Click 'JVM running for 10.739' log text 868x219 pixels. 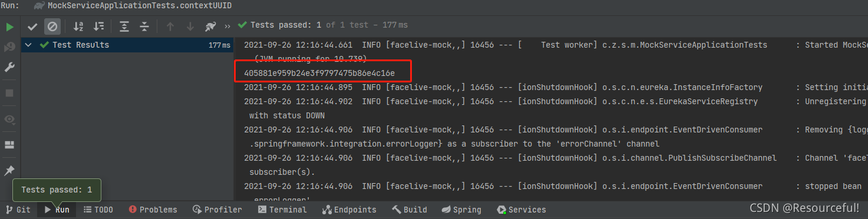pyautogui.click(x=311, y=59)
